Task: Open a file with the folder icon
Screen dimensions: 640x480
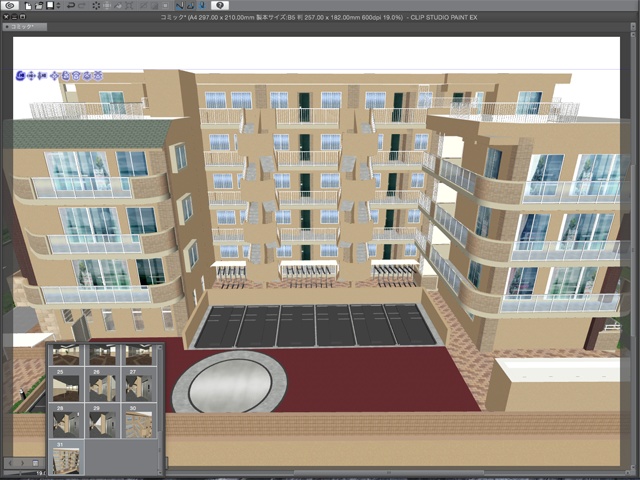Action: (39, 6)
